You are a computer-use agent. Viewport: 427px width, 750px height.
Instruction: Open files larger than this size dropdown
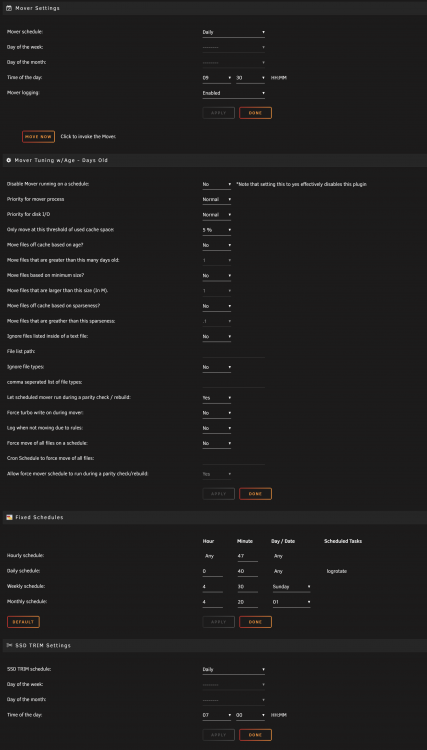coord(217,291)
